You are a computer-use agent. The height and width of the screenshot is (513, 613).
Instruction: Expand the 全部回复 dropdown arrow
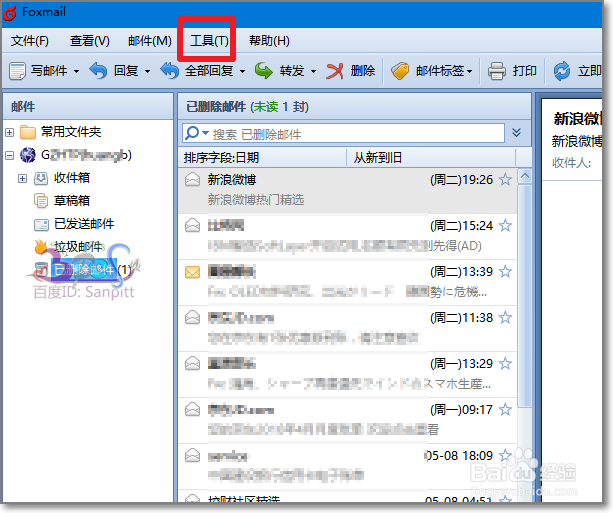tap(242, 72)
